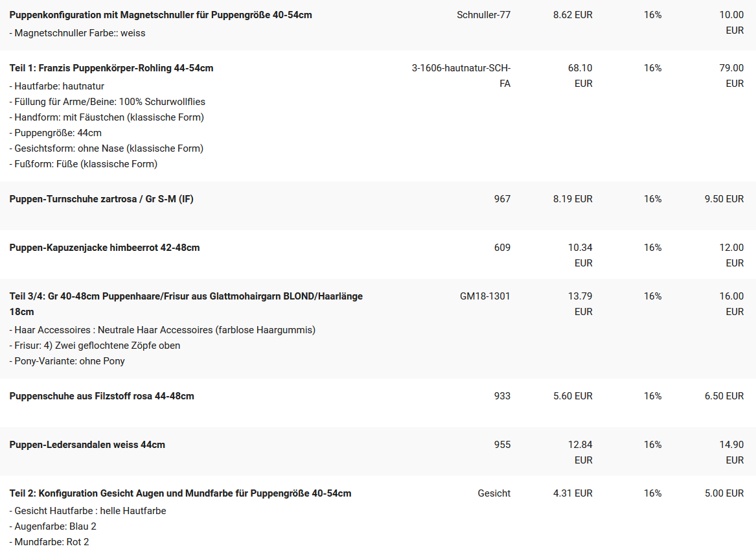Click the Puppenkonfiguration mit Magnetschnuller product title
756x553 pixels.
coord(161,15)
